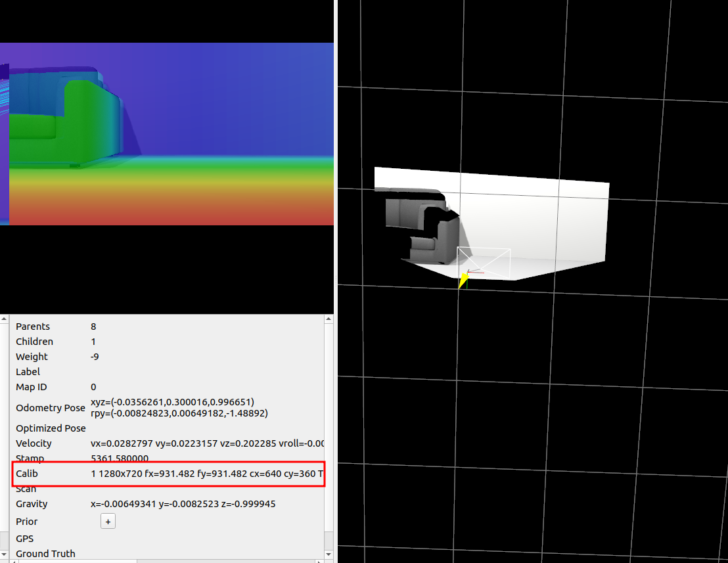Viewport: 728px width, 563px height.
Task: Select the white camera frustum wireframe
Action: point(485,263)
